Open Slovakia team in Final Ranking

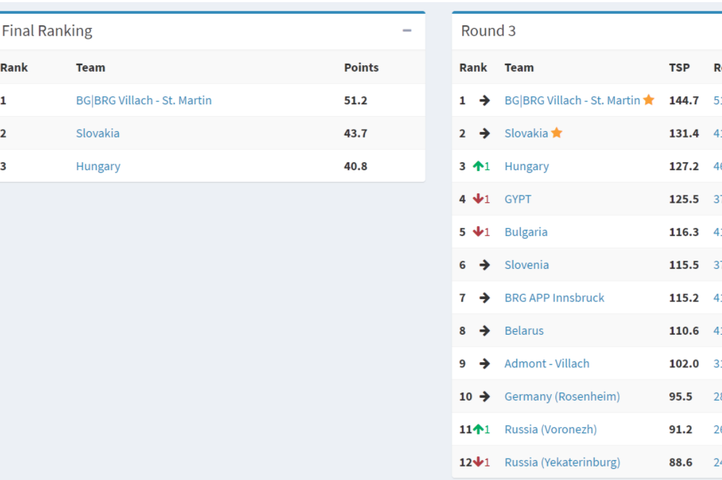point(98,133)
